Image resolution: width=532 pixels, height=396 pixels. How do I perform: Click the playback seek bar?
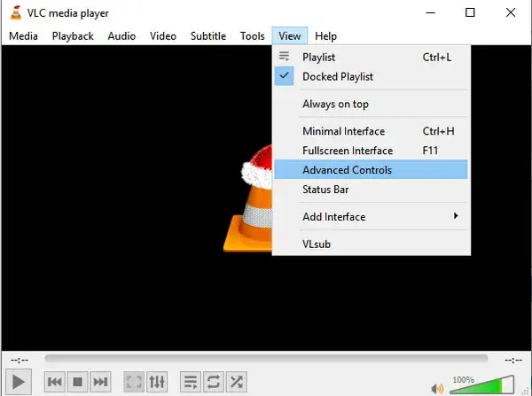click(266, 359)
